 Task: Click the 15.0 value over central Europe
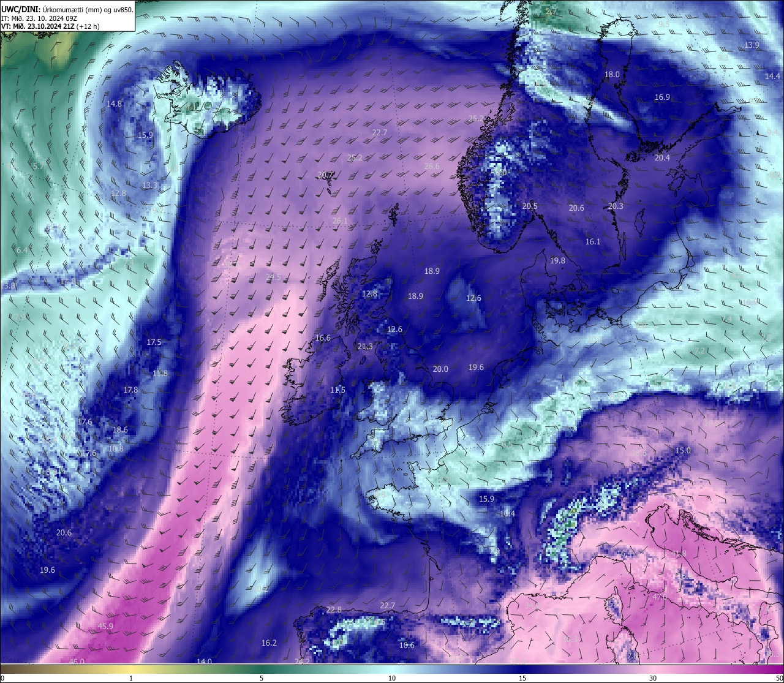click(682, 451)
